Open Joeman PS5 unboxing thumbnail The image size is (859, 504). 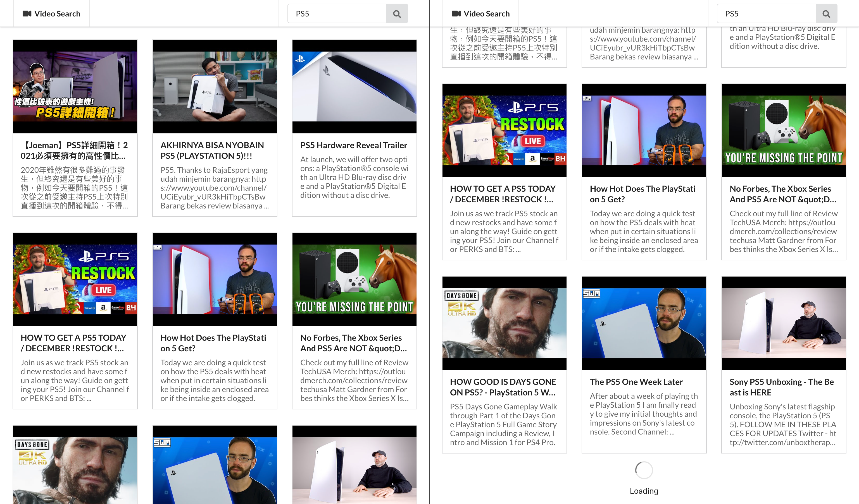(75, 86)
